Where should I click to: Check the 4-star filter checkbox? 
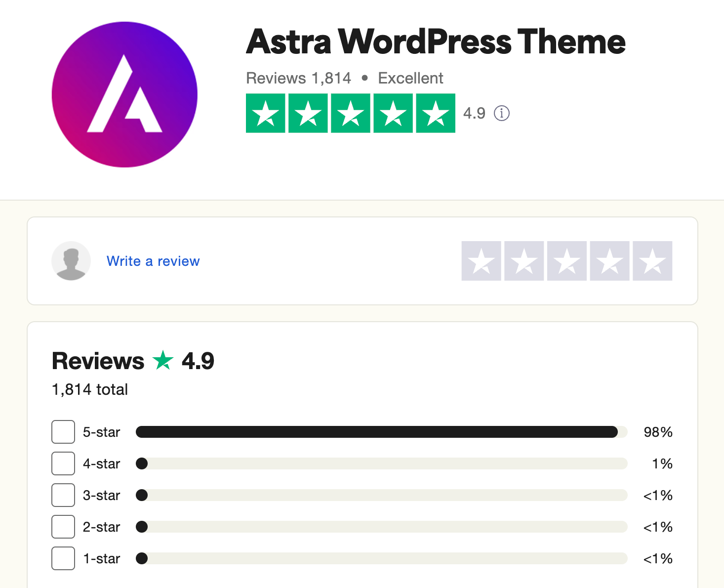(x=63, y=463)
